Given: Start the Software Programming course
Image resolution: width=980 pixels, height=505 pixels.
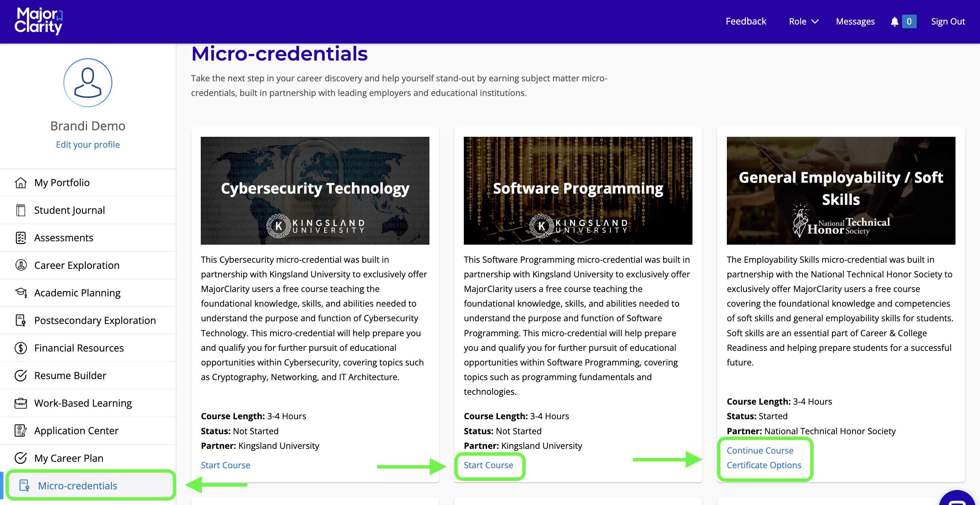Looking at the screenshot, I should tap(488, 465).
